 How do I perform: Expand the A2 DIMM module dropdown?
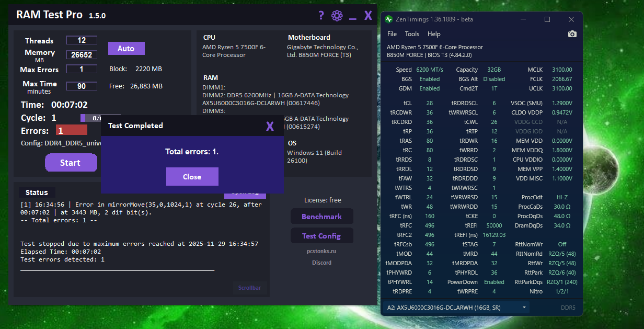(x=456, y=308)
